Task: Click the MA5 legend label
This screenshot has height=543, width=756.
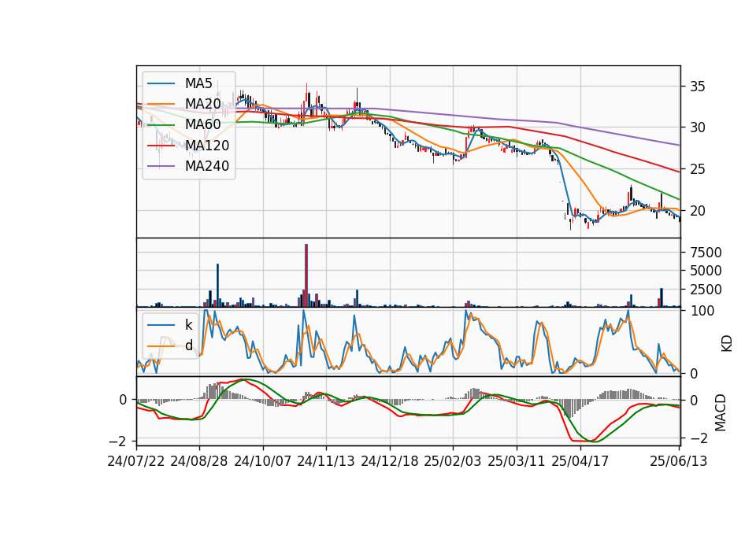Action: click(198, 83)
